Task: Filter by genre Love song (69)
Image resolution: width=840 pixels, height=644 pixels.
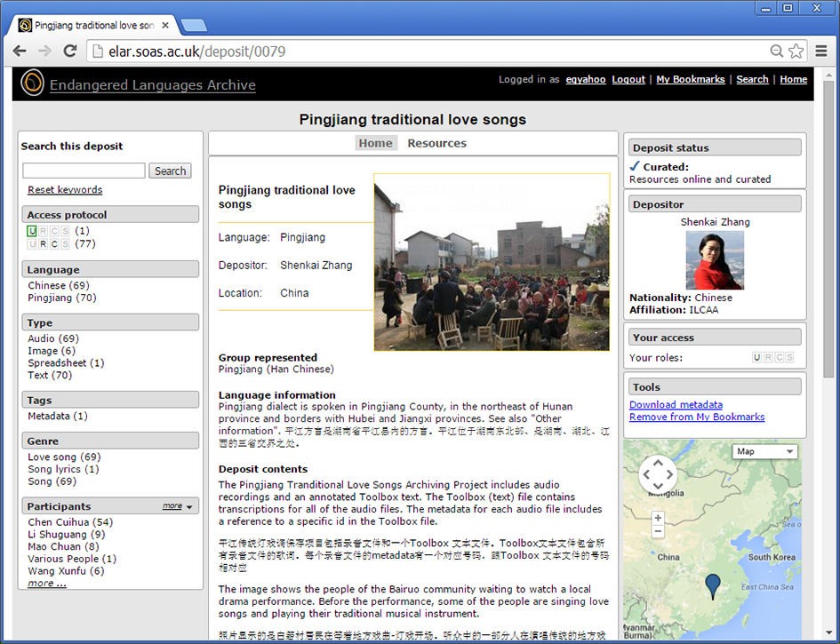Action: 64,457
